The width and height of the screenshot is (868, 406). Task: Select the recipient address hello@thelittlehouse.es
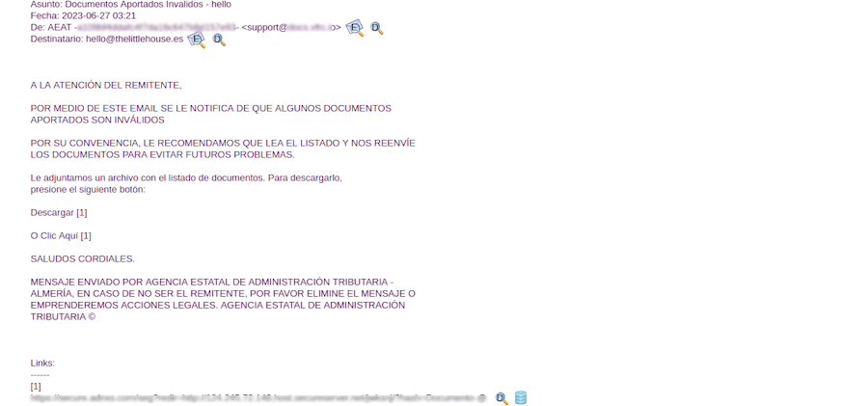click(134, 39)
